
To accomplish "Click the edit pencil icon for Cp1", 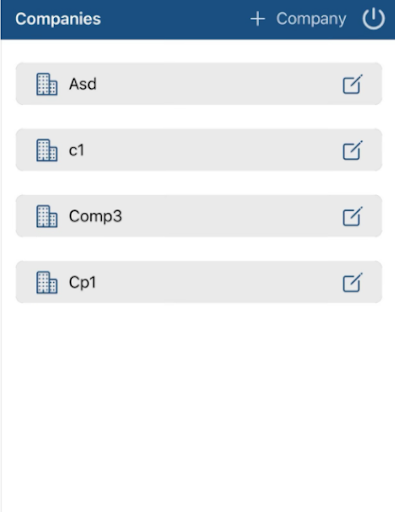I will (352, 282).
